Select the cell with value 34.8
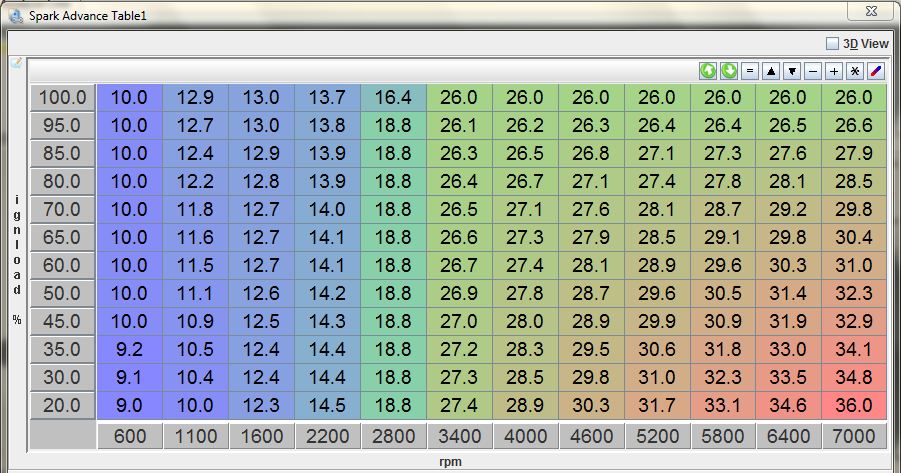 pyautogui.click(x=854, y=378)
